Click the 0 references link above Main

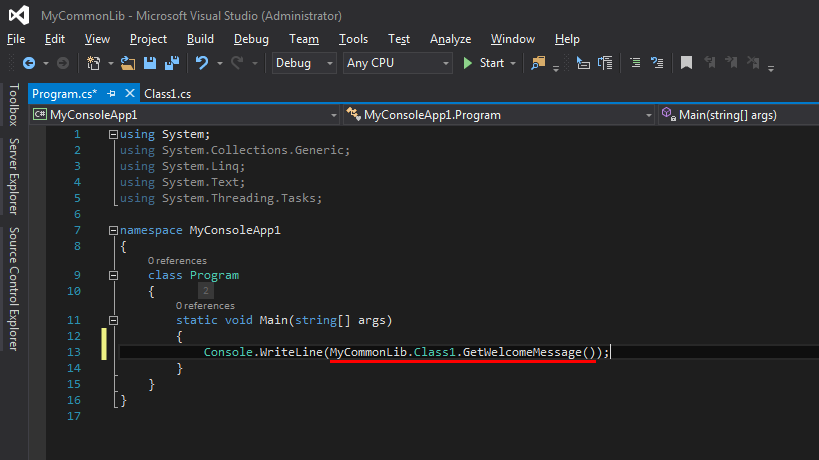(205, 305)
